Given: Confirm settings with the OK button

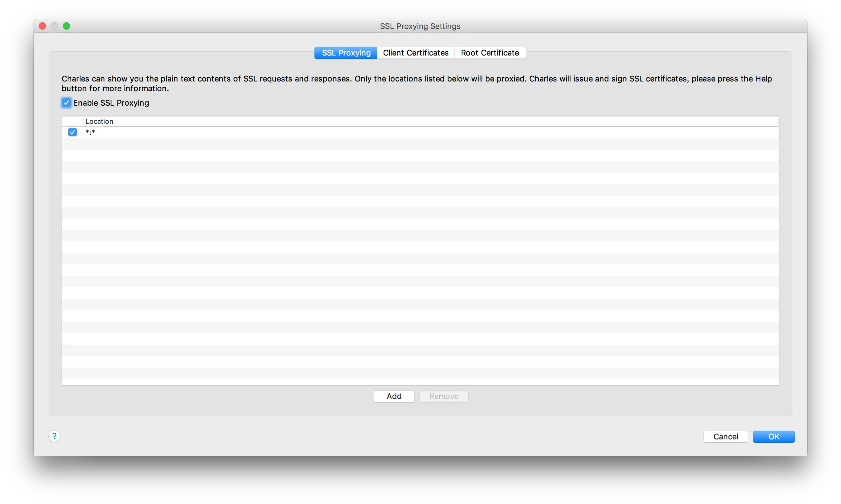Looking at the screenshot, I should point(773,437).
